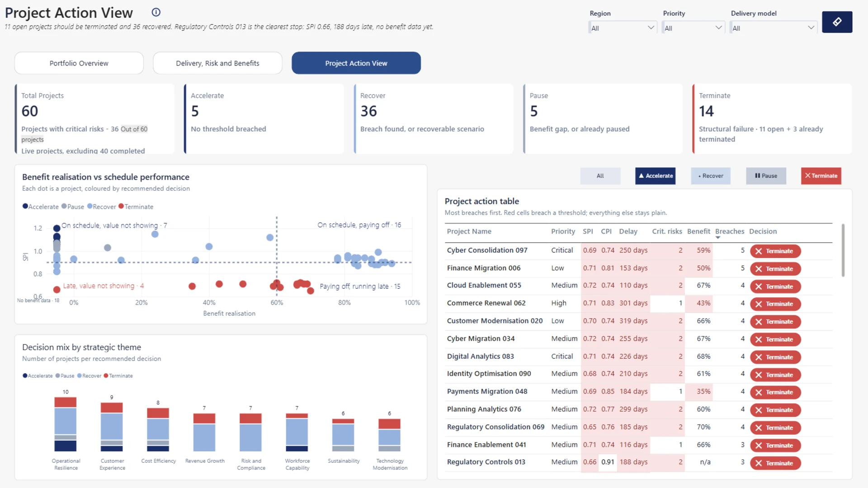Screen dimensions: 868x488
Task: Sort by the Delay column header
Action: pos(628,231)
